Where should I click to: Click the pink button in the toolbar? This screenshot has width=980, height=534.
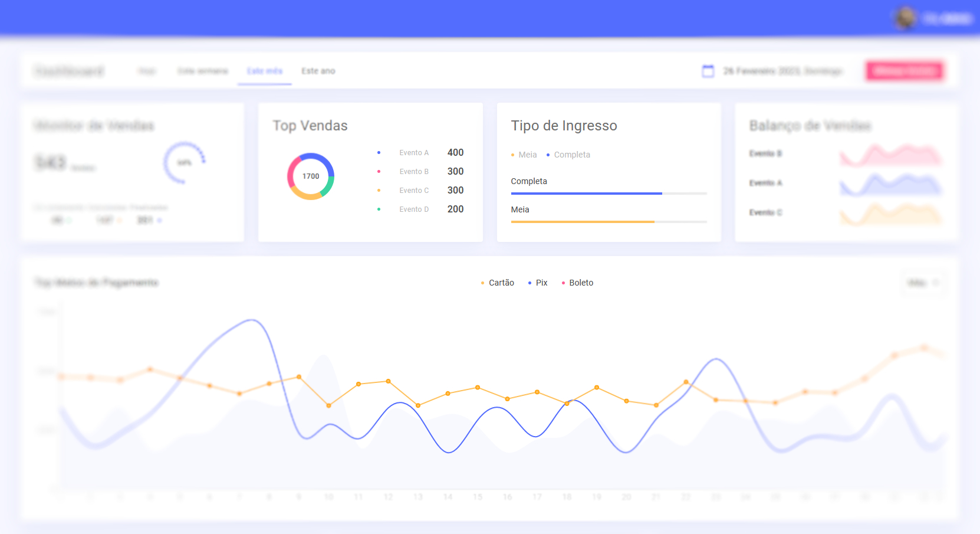click(905, 71)
